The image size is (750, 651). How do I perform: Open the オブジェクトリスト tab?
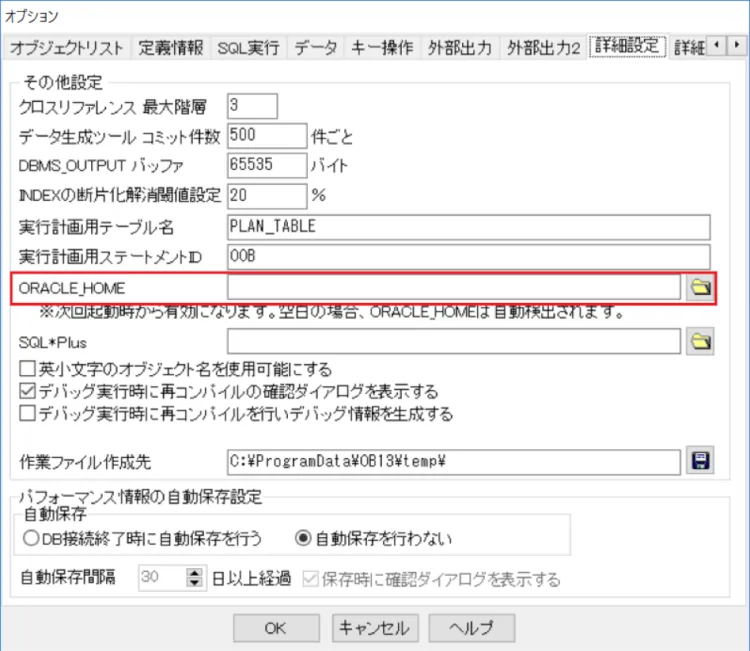66,48
